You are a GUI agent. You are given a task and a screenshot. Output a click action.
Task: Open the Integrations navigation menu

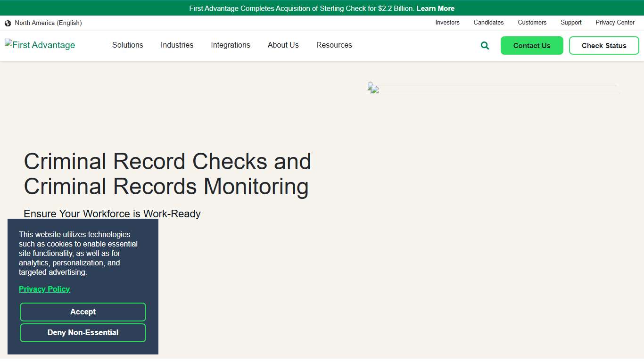231,45
